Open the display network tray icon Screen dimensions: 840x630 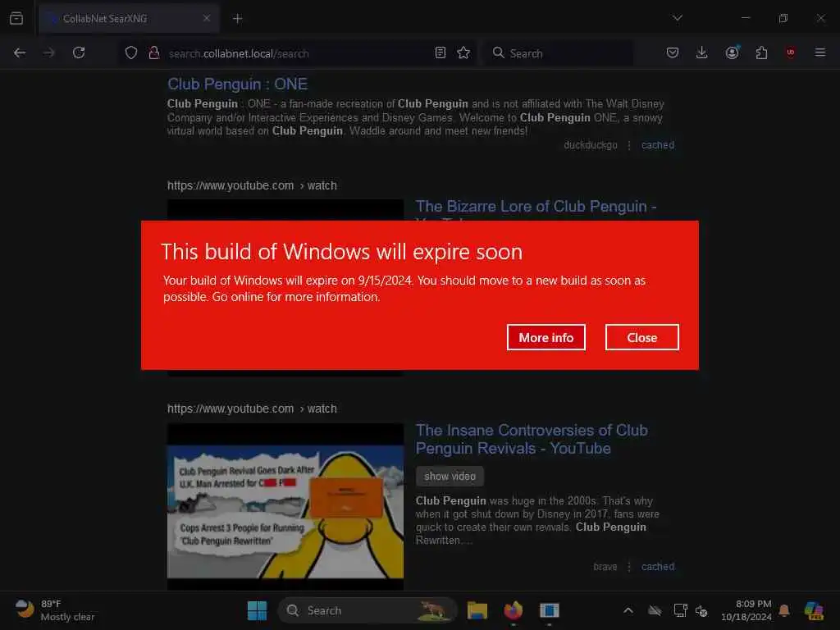(x=680, y=610)
